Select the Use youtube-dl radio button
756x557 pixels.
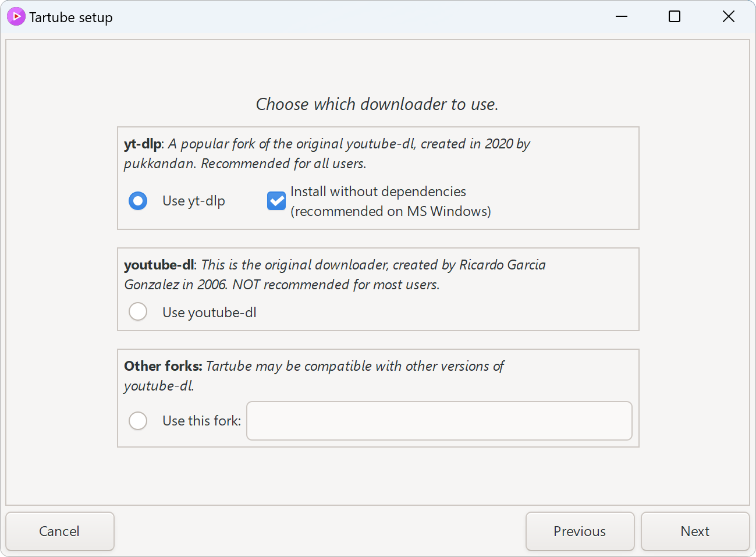138,311
